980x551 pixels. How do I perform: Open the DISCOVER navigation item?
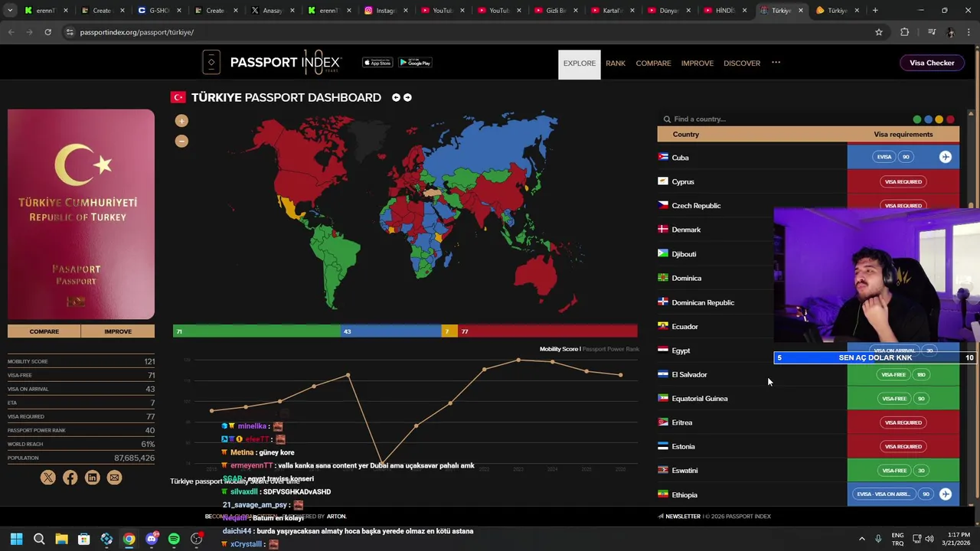pyautogui.click(x=742, y=64)
